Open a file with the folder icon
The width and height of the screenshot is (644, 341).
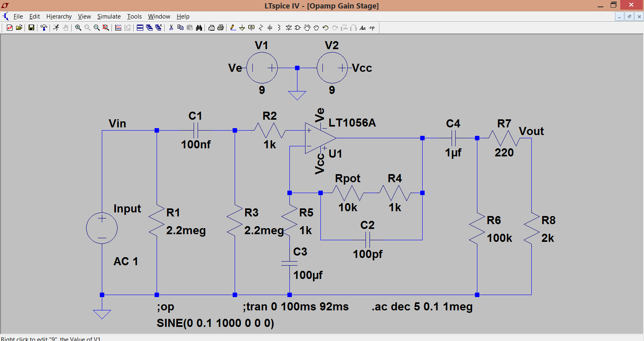click(x=19, y=27)
